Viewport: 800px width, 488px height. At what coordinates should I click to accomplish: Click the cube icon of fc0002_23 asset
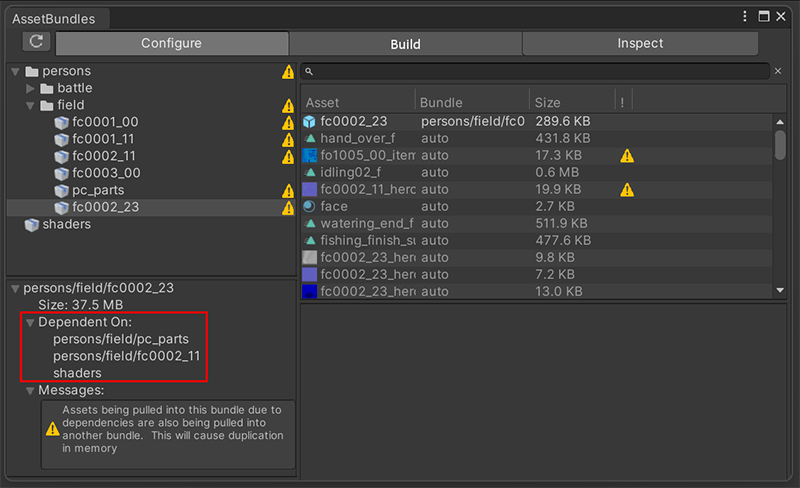[x=310, y=122]
